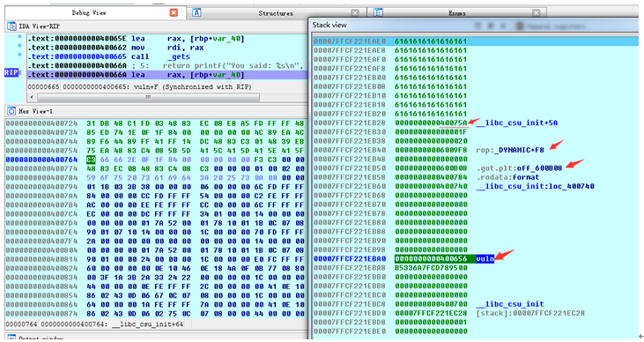Click the IDA View-RIP panel icon
Screen dimensions: 644x342
tap(11, 26)
